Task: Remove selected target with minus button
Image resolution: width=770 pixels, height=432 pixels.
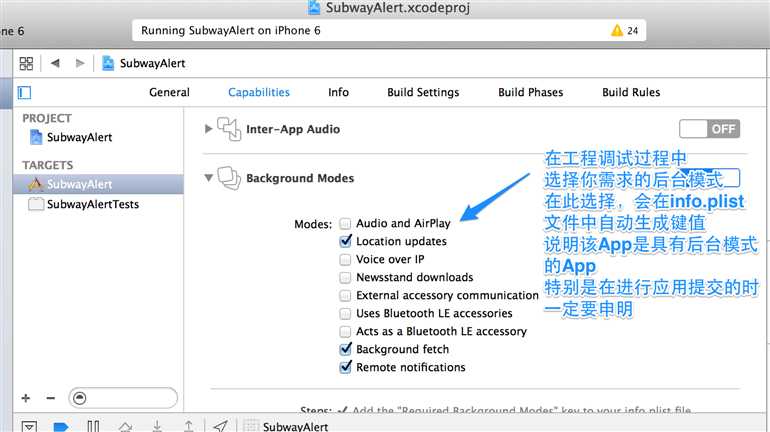Action: 51,398
